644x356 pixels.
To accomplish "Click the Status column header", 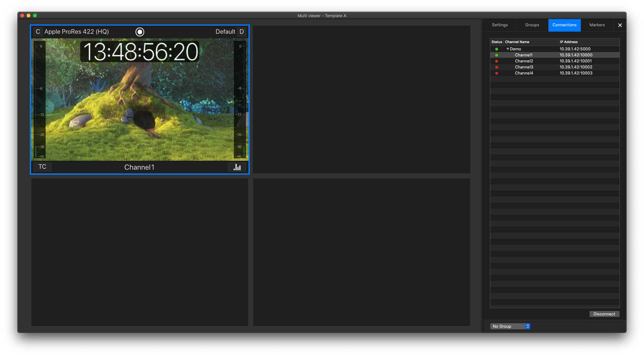I will coord(497,42).
